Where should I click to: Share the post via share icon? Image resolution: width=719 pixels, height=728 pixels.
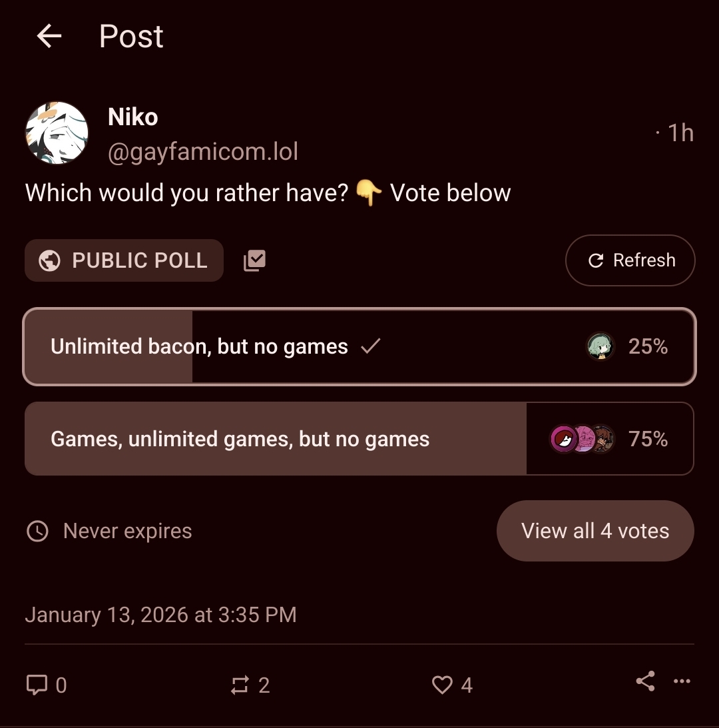point(645,681)
